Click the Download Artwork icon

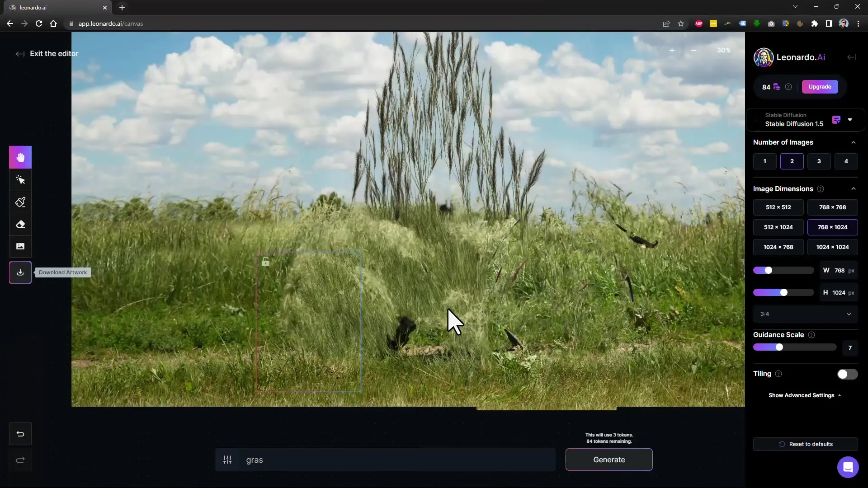20,272
